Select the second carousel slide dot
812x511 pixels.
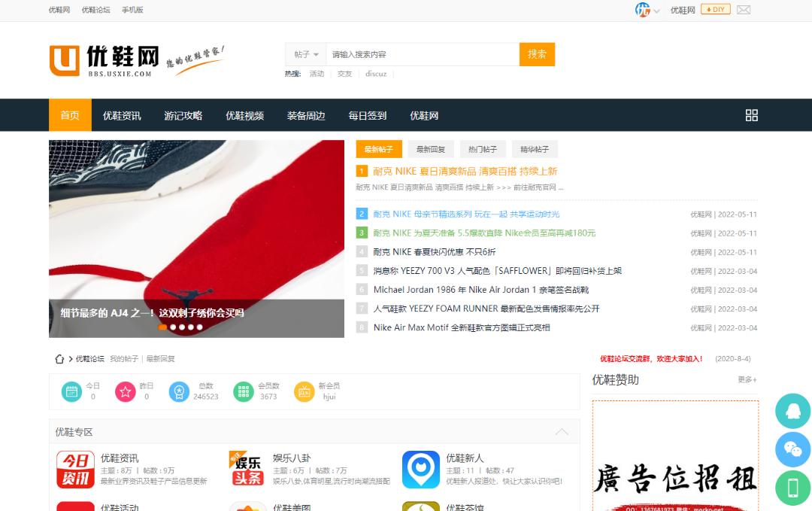pos(172,327)
